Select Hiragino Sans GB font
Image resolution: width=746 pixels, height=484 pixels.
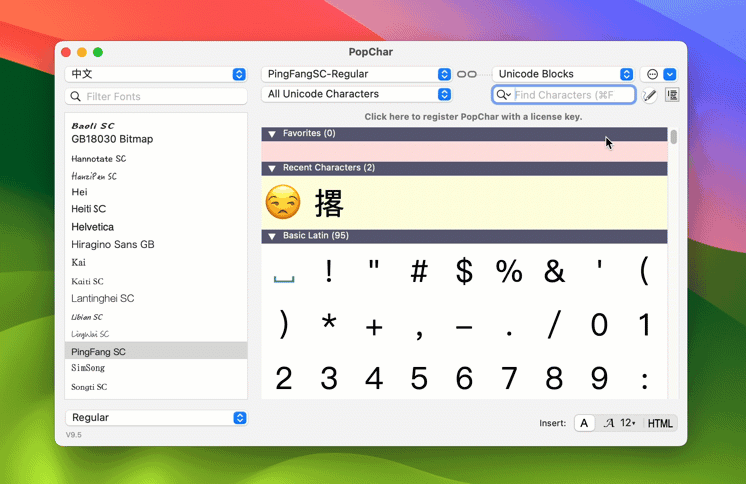tap(113, 245)
